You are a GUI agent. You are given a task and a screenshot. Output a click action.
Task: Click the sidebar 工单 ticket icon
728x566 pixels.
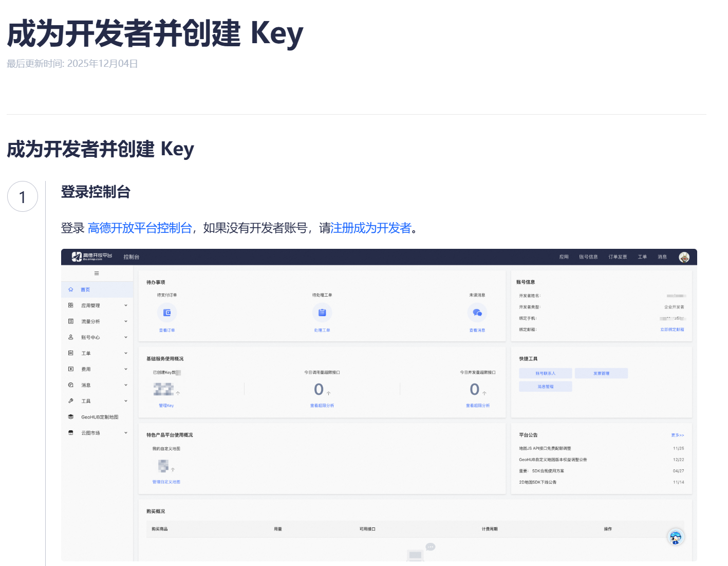click(71, 353)
